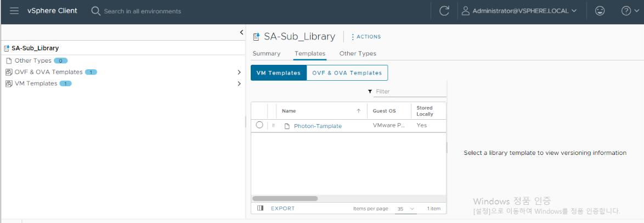Viewport: 644px width, 223px height.
Task: Open the ACTIONS menu
Action: coord(366,37)
